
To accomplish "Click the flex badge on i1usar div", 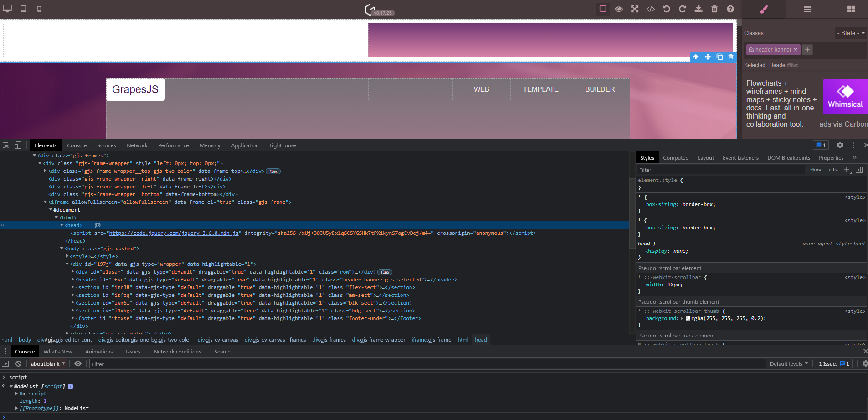I will [x=385, y=272].
